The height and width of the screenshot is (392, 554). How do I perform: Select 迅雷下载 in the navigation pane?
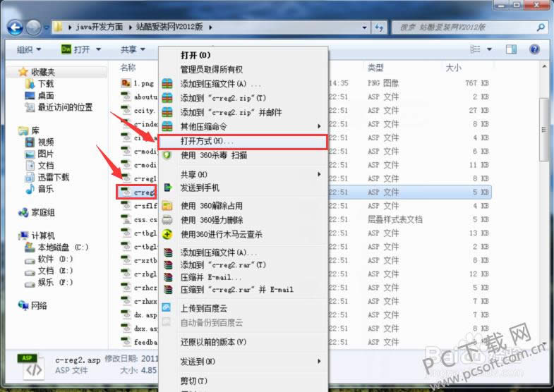54,177
